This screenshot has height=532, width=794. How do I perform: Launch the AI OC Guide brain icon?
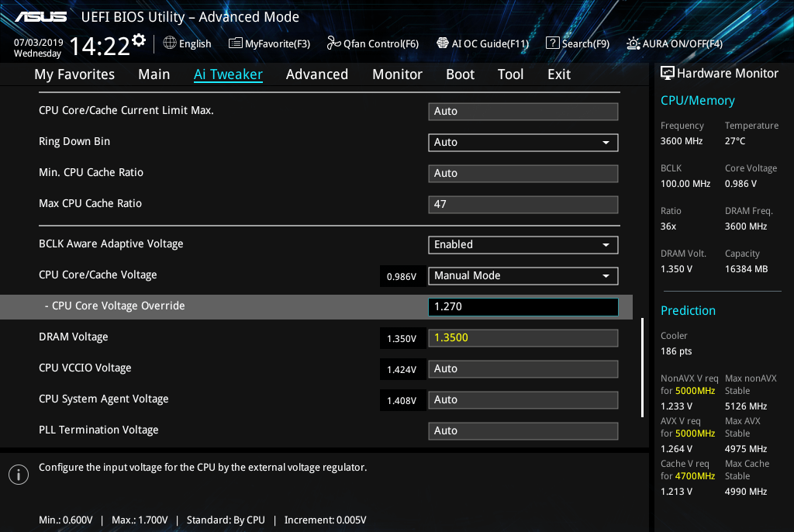tap(443, 43)
